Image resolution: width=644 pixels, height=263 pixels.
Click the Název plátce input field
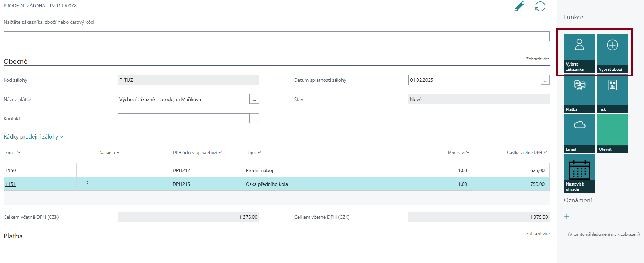pos(183,99)
